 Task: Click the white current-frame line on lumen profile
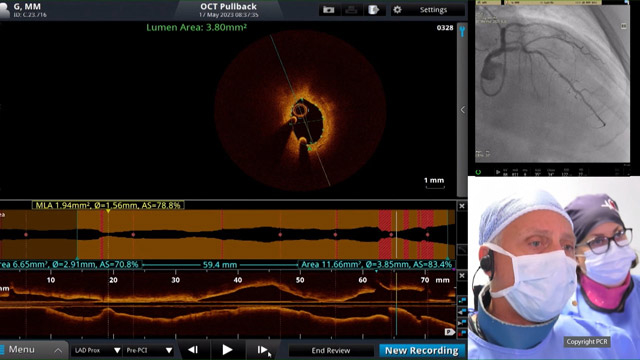click(x=396, y=234)
